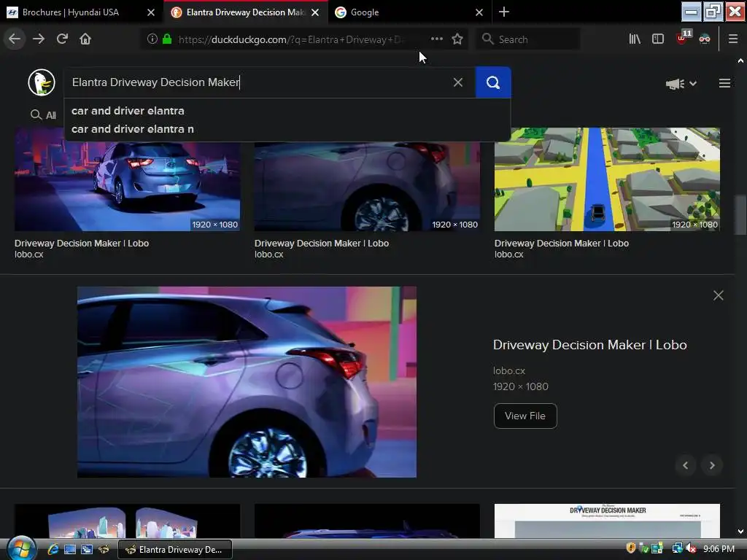Click the View File button
The height and width of the screenshot is (560, 747).
click(x=525, y=416)
